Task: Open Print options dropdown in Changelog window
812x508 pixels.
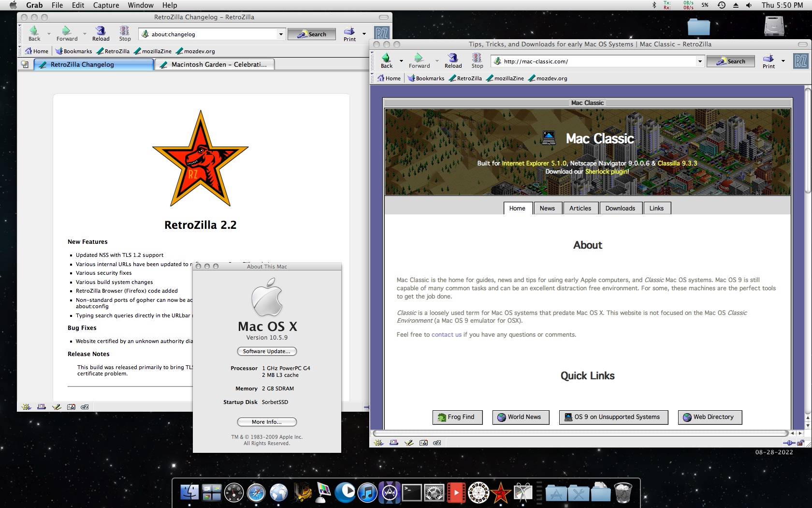Action: tap(364, 34)
